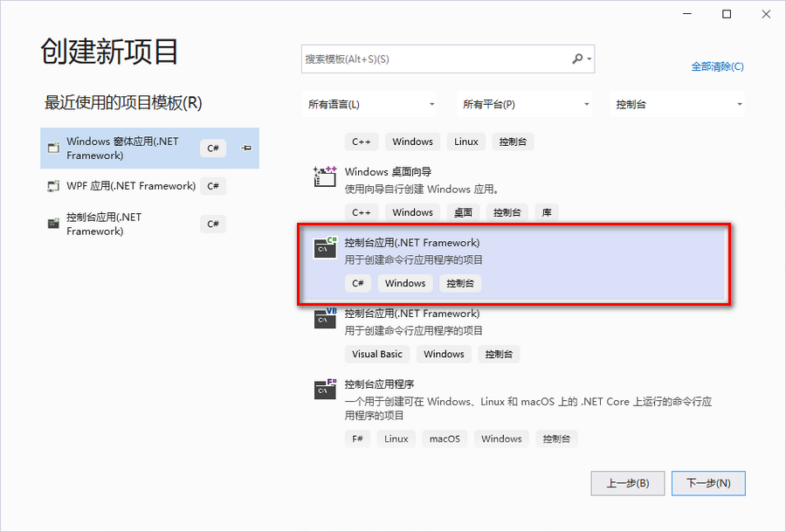The height and width of the screenshot is (532, 786).
Task: Open the 所有平台(P) platform dropdown
Action: 524,104
